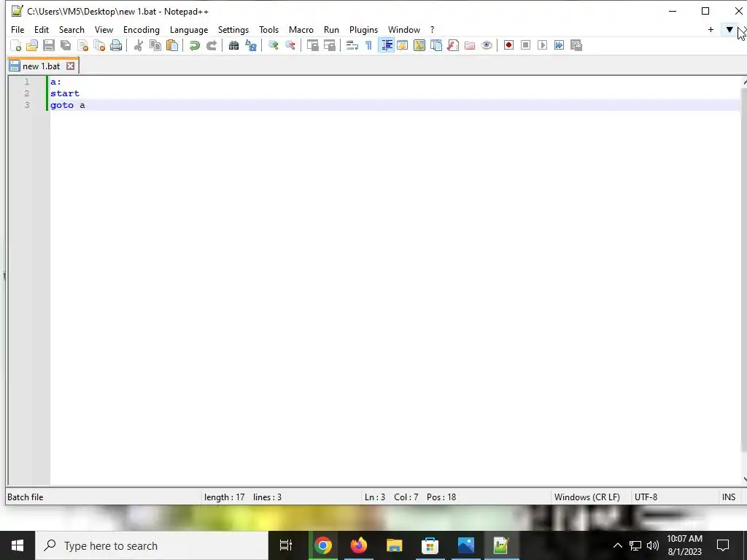Click Run a Macro Multiple Times icon

click(559, 45)
